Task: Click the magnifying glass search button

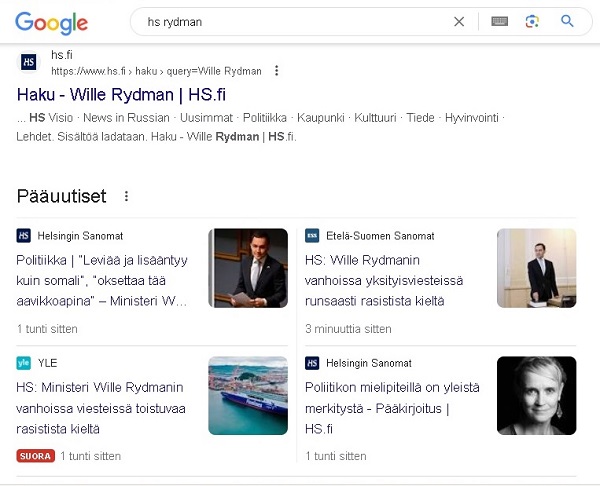Action: 567,21
